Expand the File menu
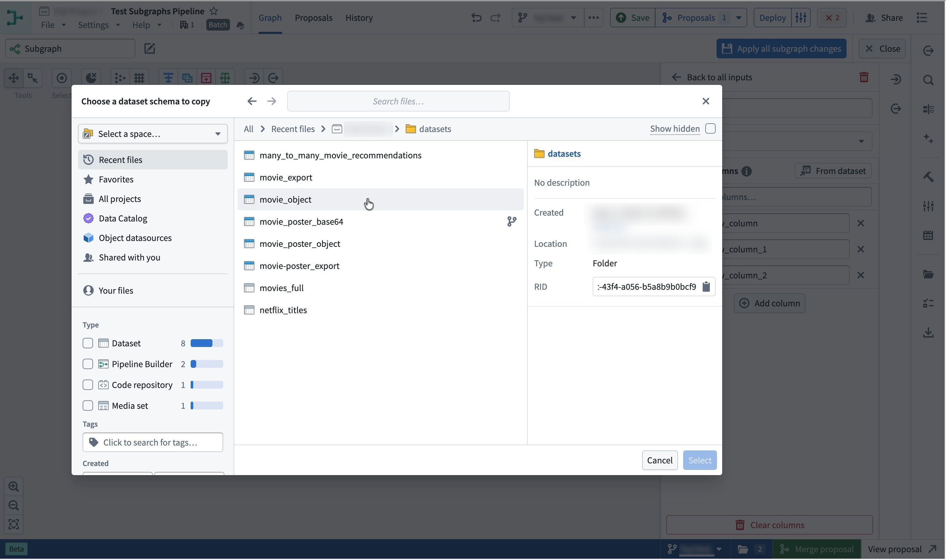This screenshot has height=560, width=946. point(53,25)
